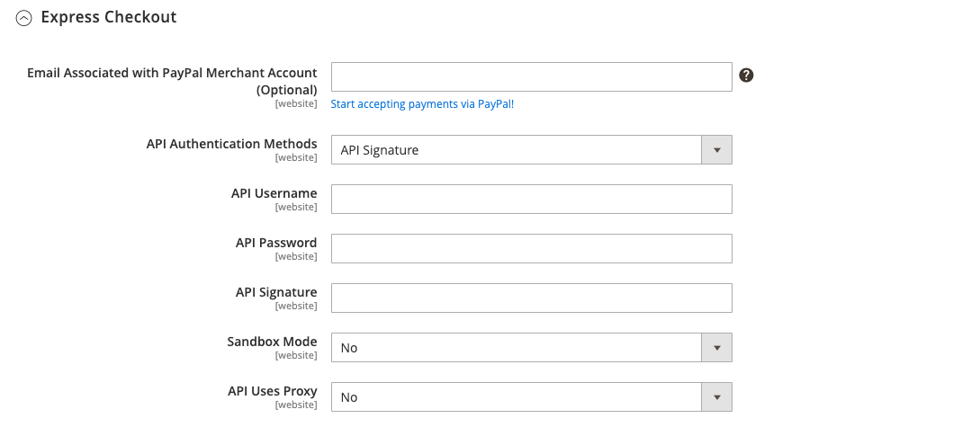Collapse the Express Checkout section chevron icon
Viewport: 980px width, 427px height.
(23, 19)
